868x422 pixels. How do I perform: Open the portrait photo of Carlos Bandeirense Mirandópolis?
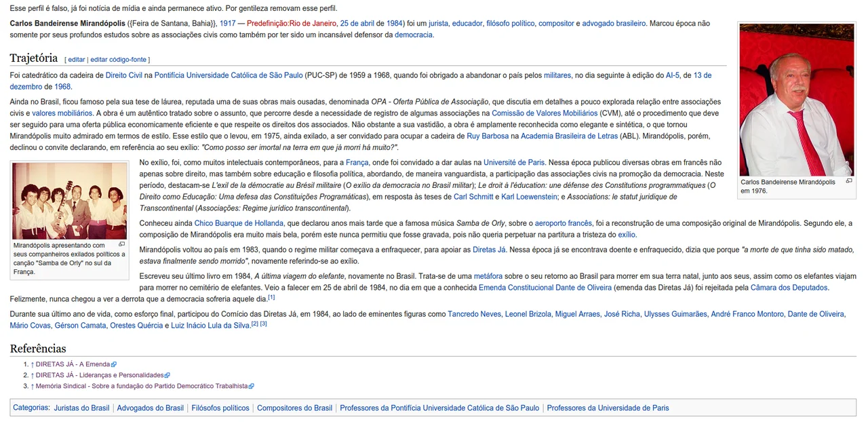[797, 100]
